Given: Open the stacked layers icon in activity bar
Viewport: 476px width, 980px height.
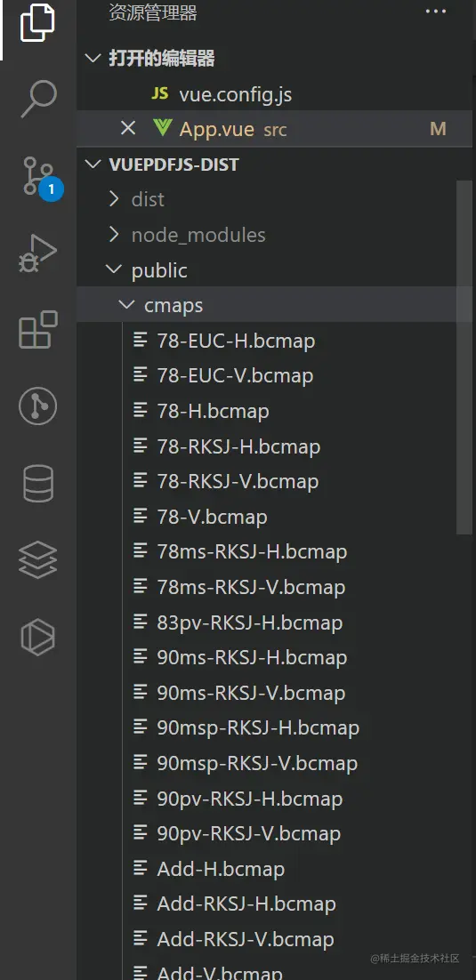Looking at the screenshot, I should click(37, 559).
